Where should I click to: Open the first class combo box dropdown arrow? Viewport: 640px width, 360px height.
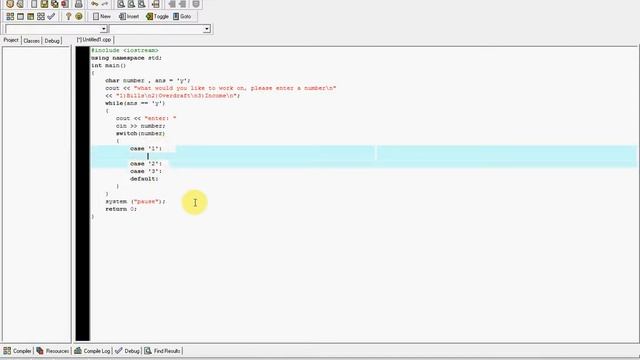click(104, 29)
